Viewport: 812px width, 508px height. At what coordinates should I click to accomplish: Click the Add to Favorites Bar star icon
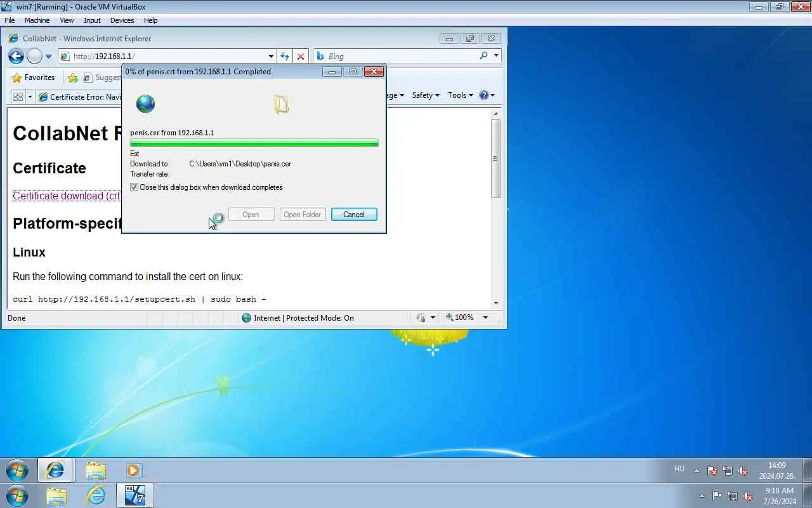pos(73,77)
